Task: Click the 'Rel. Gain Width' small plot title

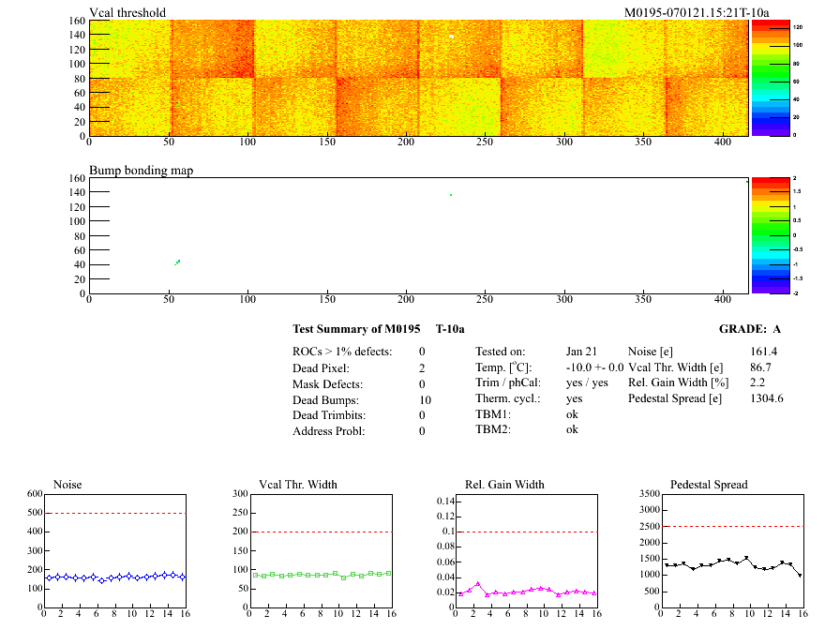Action: 504,485
